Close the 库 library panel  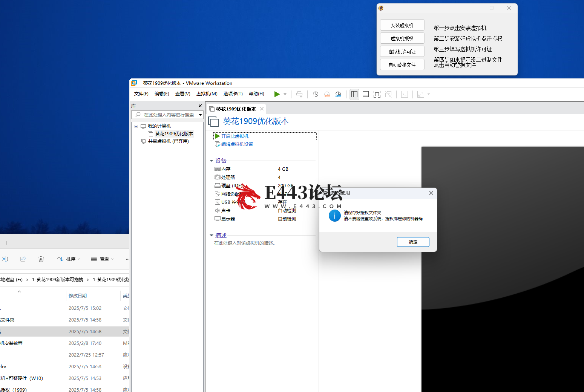tap(200, 106)
